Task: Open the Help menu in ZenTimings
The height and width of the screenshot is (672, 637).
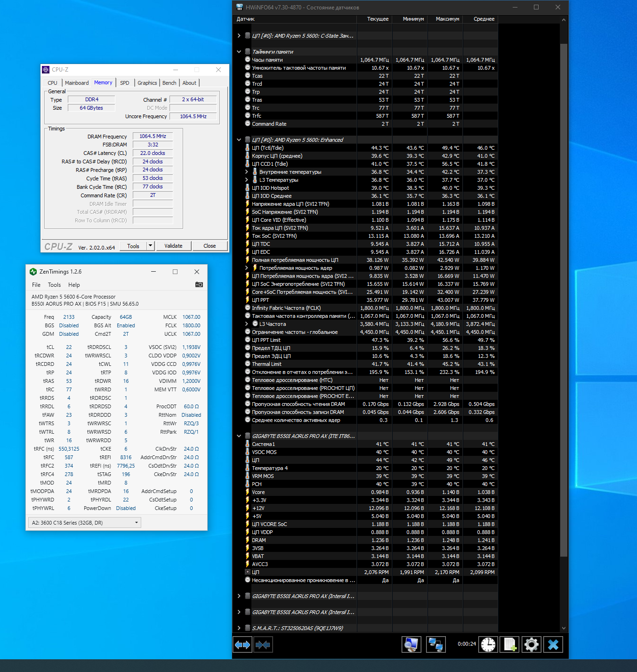Action: coord(74,285)
